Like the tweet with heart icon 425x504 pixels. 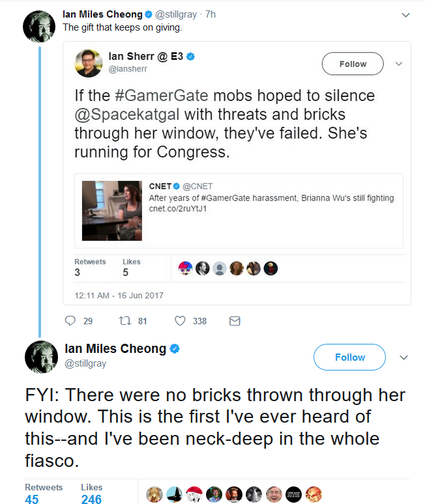(x=180, y=321)
